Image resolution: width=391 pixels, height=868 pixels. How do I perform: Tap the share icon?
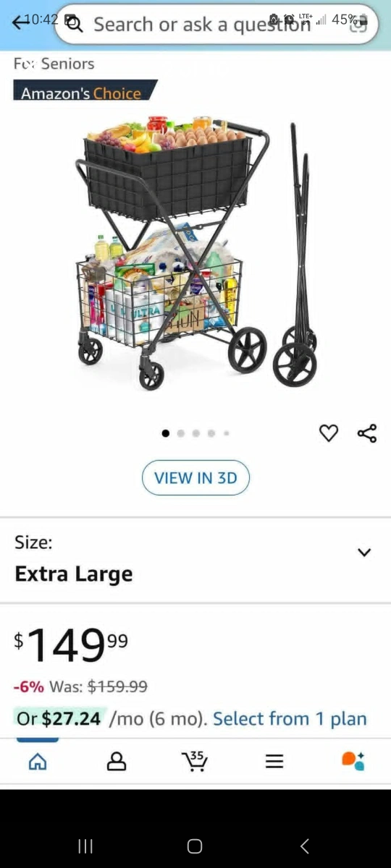point(367,433)
